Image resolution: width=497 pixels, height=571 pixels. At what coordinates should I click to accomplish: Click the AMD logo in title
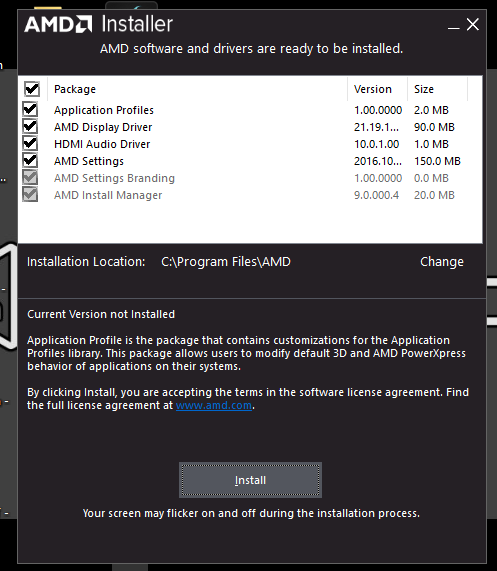coord(58,24)
